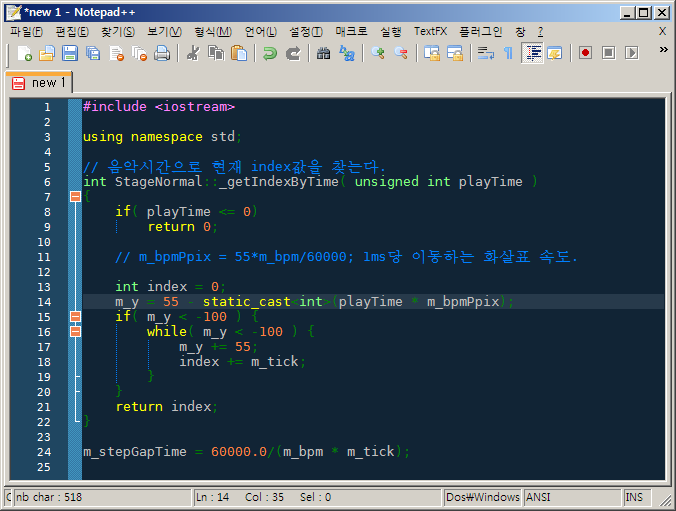Expand toolbar overflow chevron
676x511 pixels.
click(x=663, y=50)
